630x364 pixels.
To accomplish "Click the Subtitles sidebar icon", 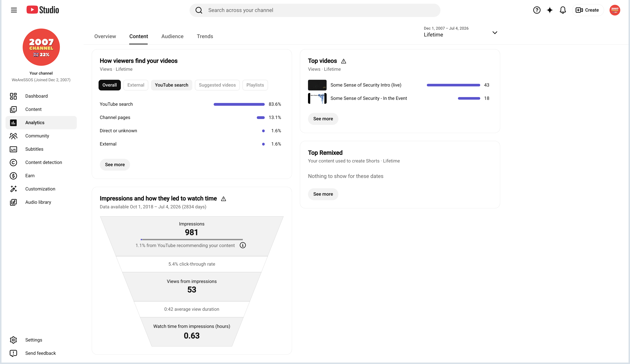I will [x=13, y=149].
